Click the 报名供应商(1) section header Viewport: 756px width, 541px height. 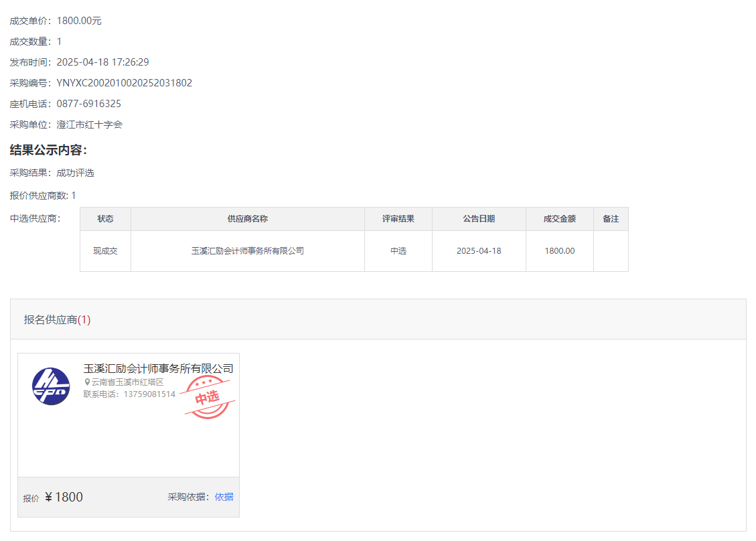click(57, 320)
